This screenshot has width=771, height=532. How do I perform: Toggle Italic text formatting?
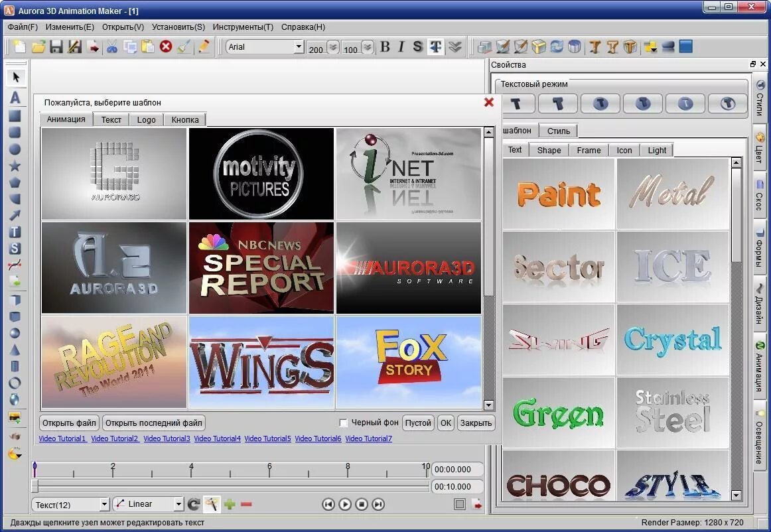point(401,46)
